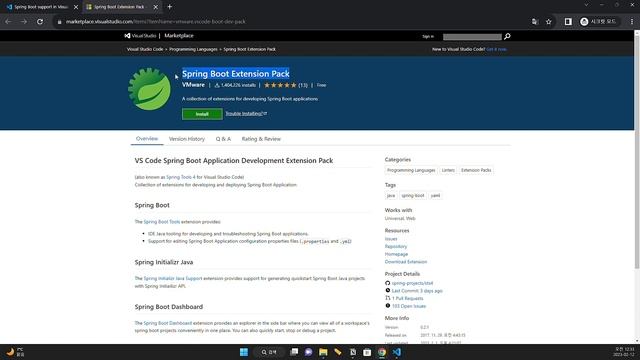Click the five-star rating icons
The height and width of the screenshot is (360, 640).
point(280,85)
